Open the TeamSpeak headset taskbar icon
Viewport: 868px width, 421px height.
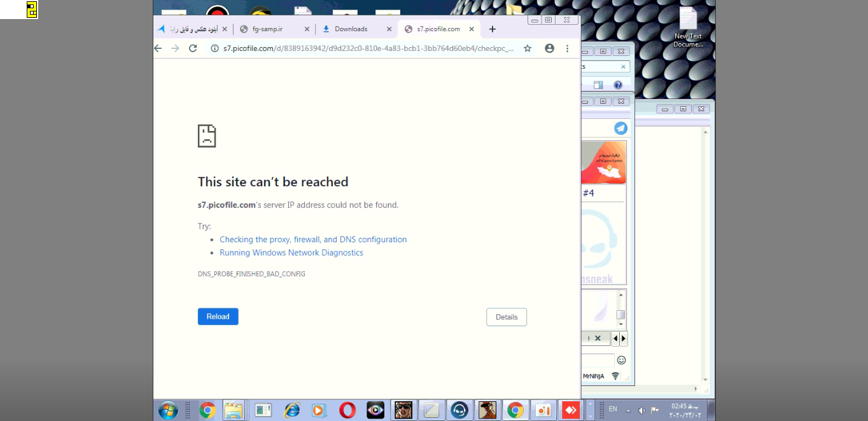pyautogui.click(x=459, y=410)
